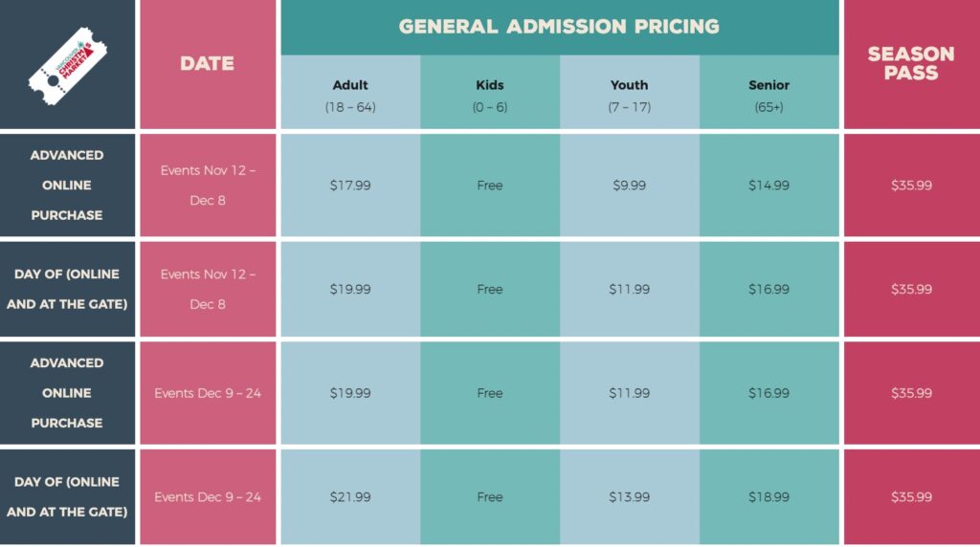Select the $18.99 senior price cell
This screenshot has height=547, width=980.
coord(768,497)
